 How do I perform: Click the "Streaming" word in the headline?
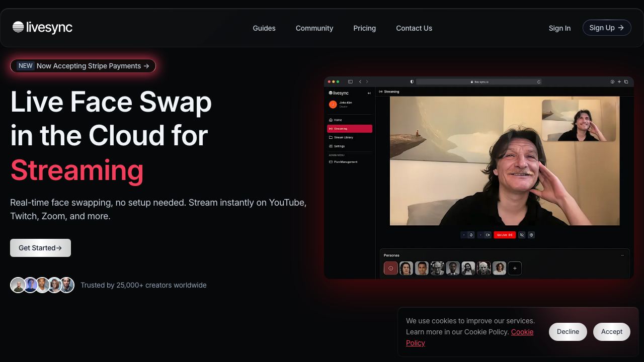pyautogui.click(x=77, y=169)
